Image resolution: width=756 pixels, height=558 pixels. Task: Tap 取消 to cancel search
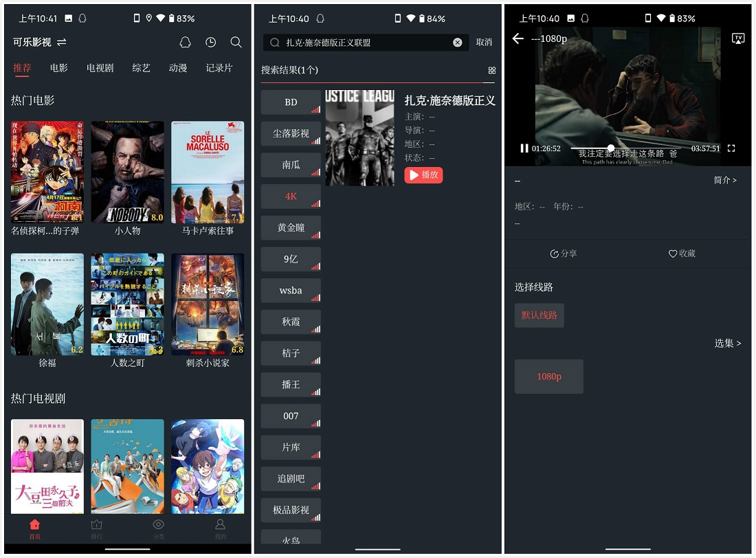[484, 43]
